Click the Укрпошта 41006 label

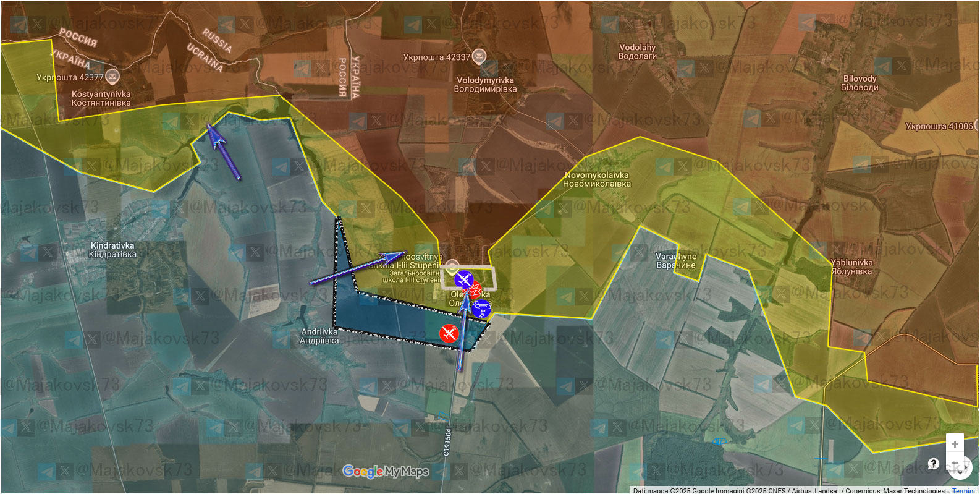pos(939,126)
